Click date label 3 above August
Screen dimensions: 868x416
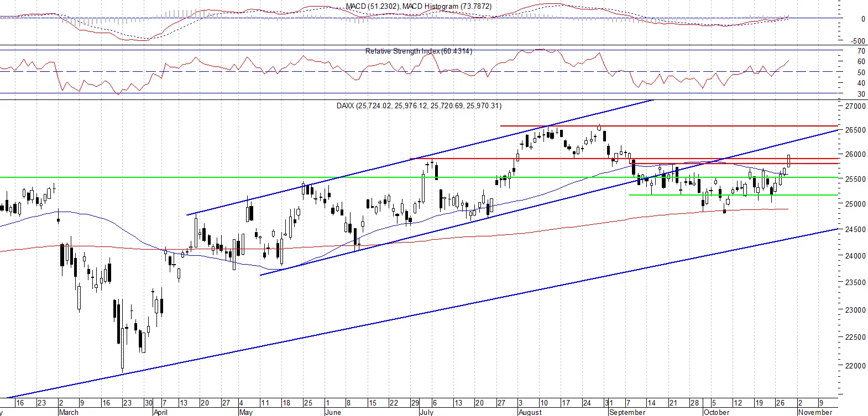tap(521, 403)
